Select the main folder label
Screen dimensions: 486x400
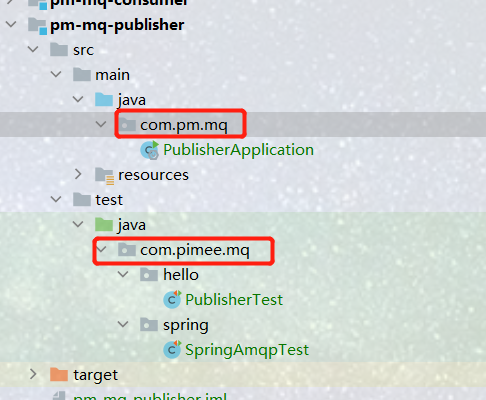[x=112, y=75]
